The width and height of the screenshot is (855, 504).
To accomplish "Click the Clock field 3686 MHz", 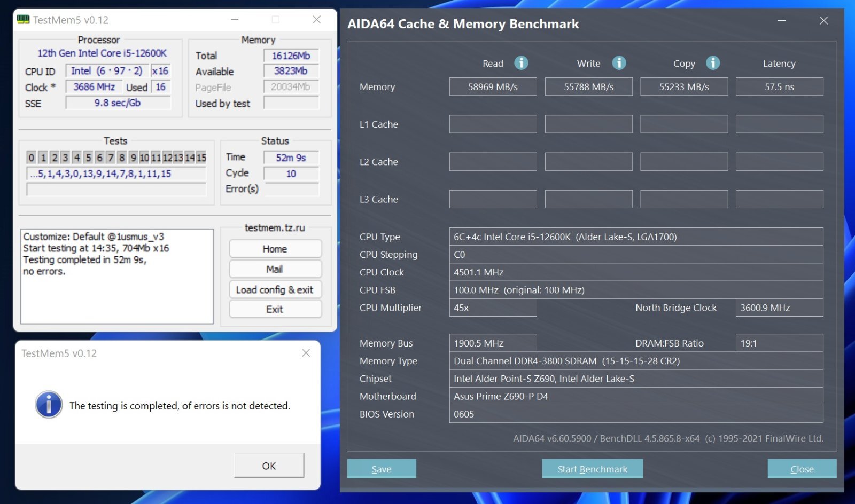I will point(94,86).
